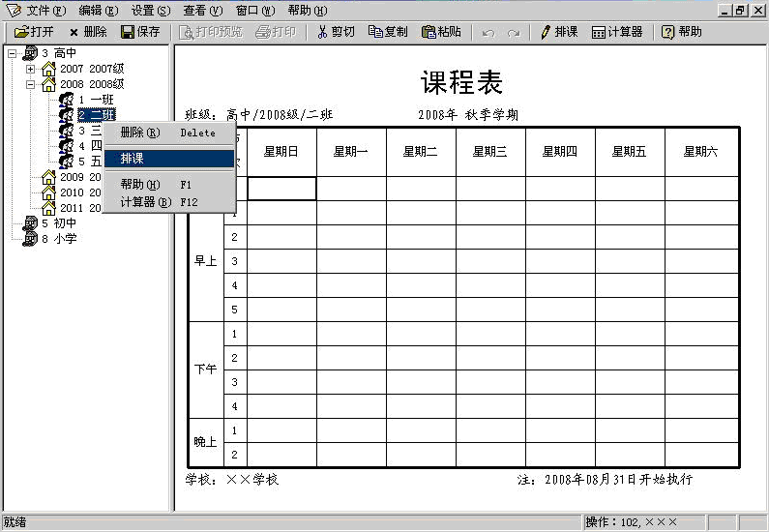Open the 设置(S) menu

point(150,10)
